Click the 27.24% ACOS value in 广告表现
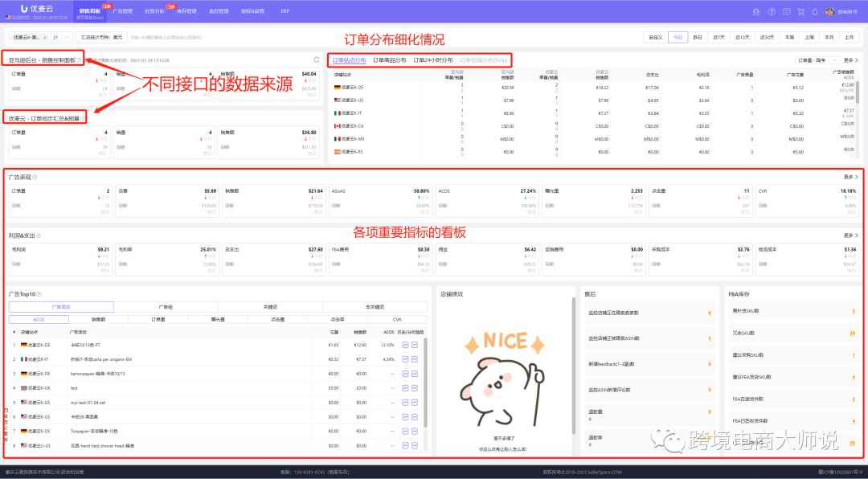The width and height of the screenshot is (868, 479). click(529, 190)
